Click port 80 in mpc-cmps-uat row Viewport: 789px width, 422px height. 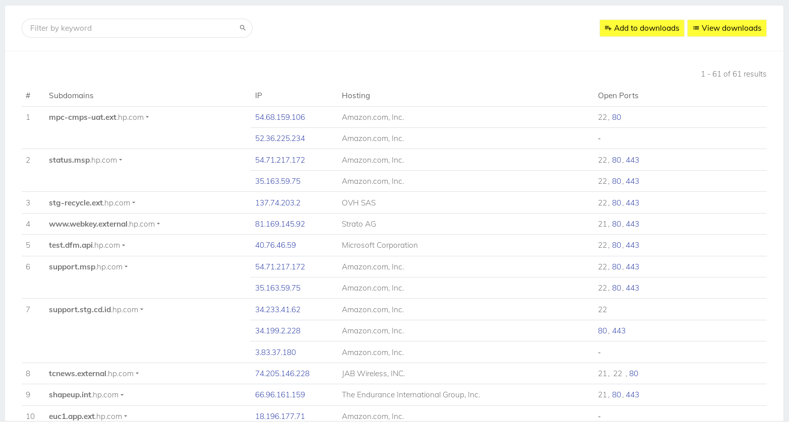click(x=616, y=117)
